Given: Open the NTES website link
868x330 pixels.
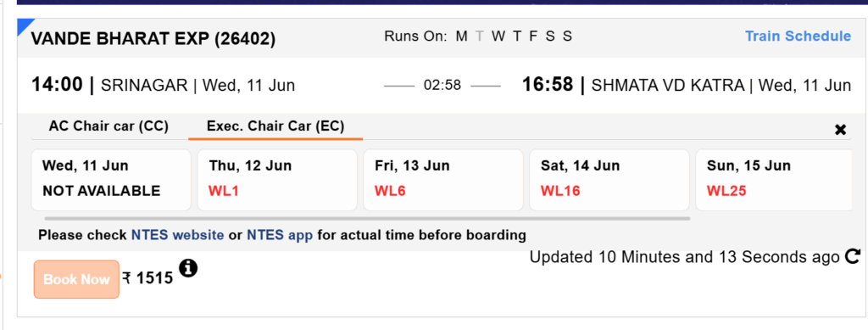Looking at the screenshot, I should point(177,235).
